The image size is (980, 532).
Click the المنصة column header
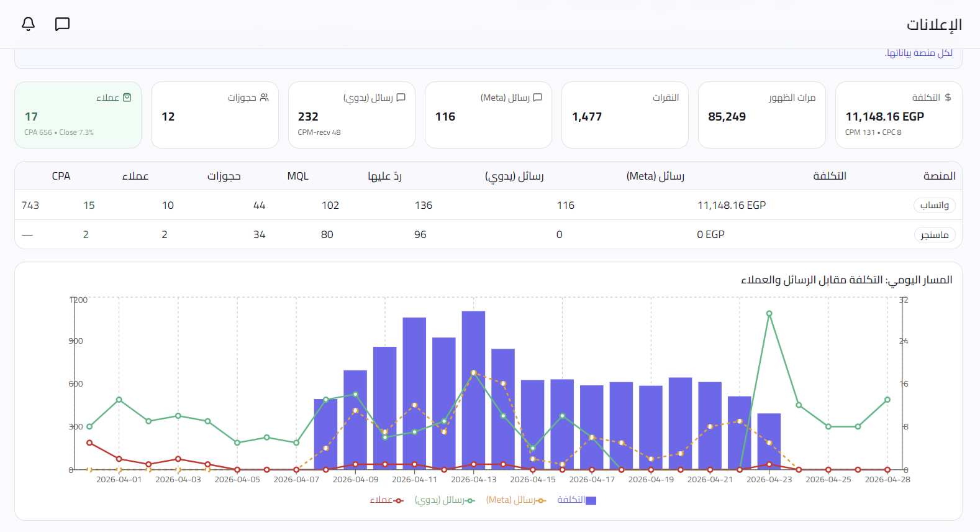(939, 176)
